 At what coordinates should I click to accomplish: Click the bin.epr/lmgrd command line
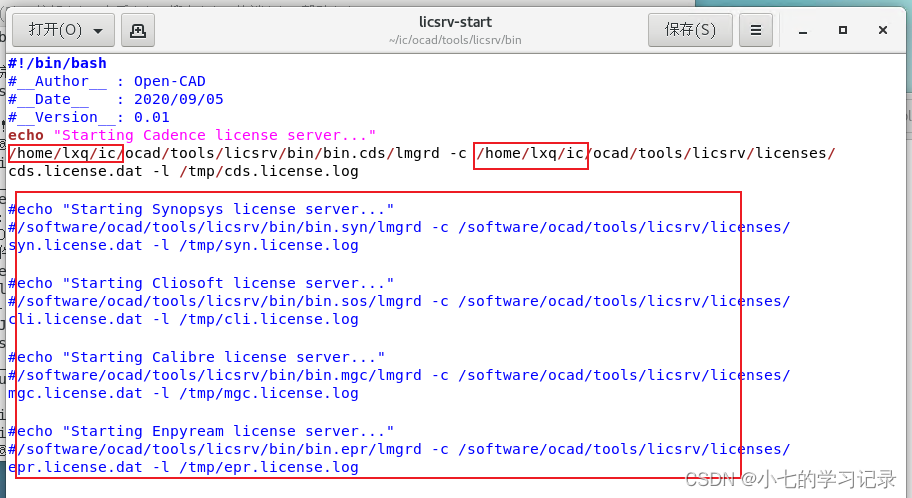(x=399, y=449)
